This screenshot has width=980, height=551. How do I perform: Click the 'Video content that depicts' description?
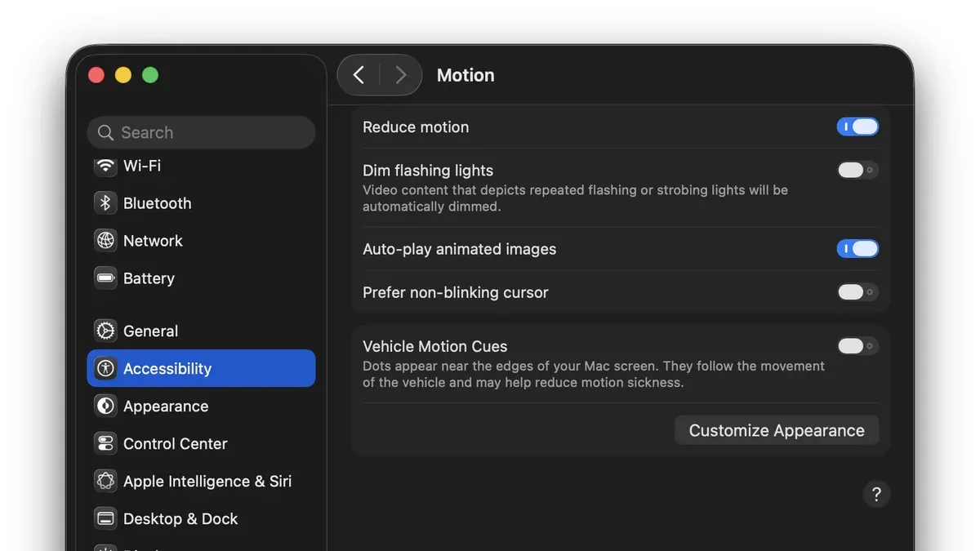pyautogui.click(x=575, y=198)
